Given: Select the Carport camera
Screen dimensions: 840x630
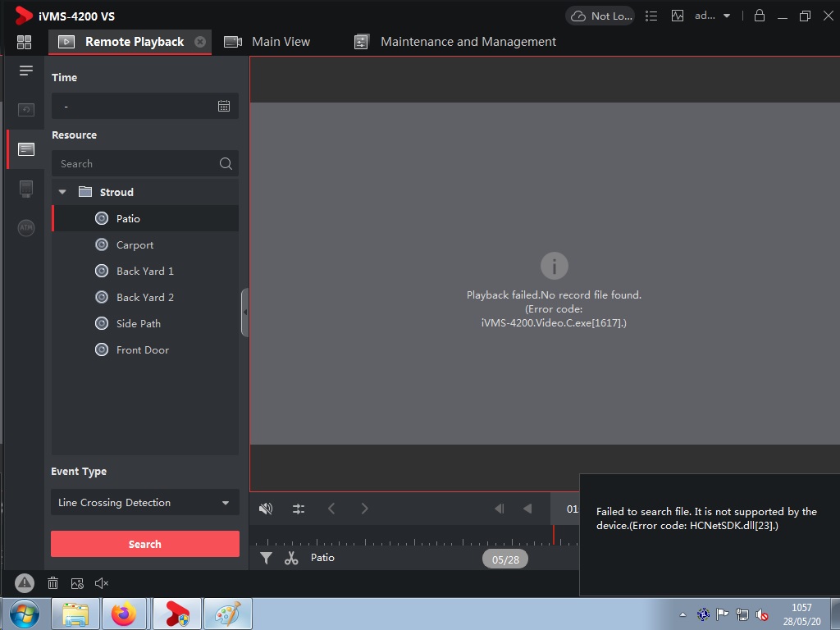Looking at the screenshot, I should [x=135, y=244].
